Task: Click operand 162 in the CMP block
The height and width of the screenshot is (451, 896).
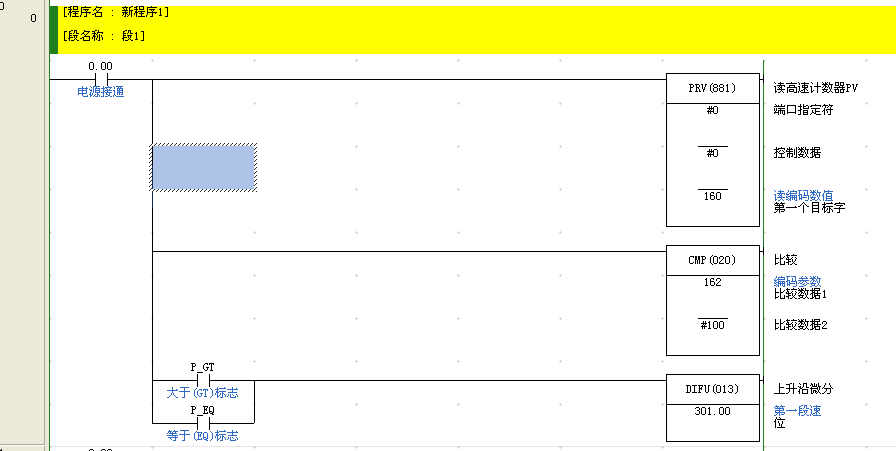Action: 712,282
